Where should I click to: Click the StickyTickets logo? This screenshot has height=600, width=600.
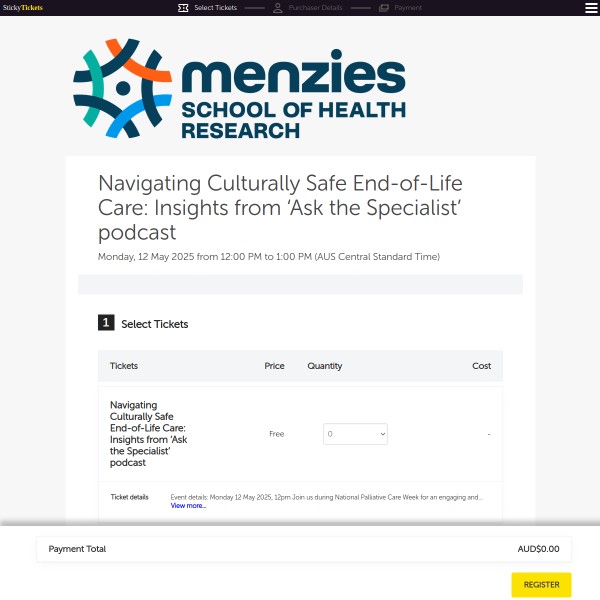[23, 8]
